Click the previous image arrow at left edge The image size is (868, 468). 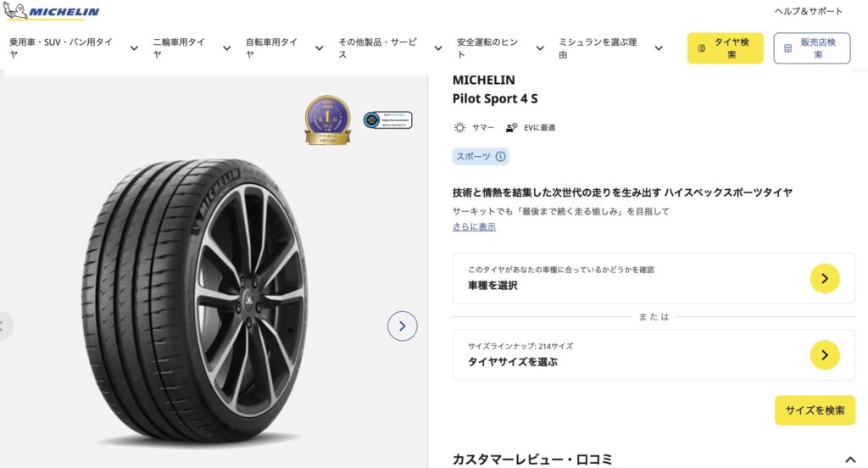[x=4, y=326]
